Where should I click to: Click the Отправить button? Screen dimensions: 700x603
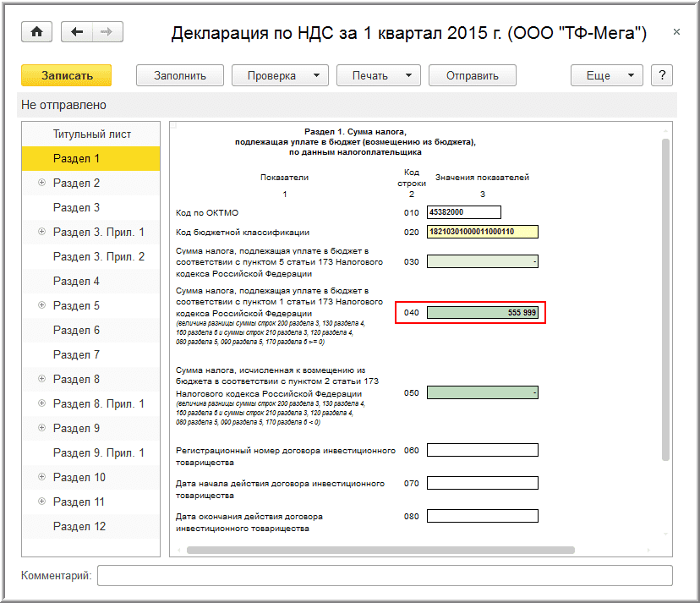473,75
